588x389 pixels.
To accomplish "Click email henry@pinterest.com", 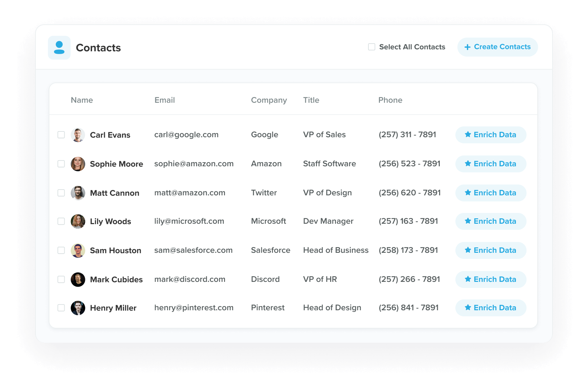I will pos(194,308).
